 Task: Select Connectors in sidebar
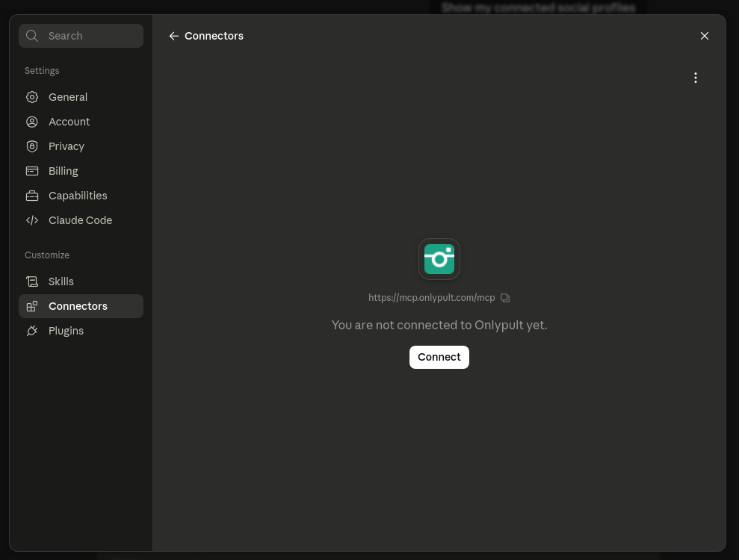[81, 306]
